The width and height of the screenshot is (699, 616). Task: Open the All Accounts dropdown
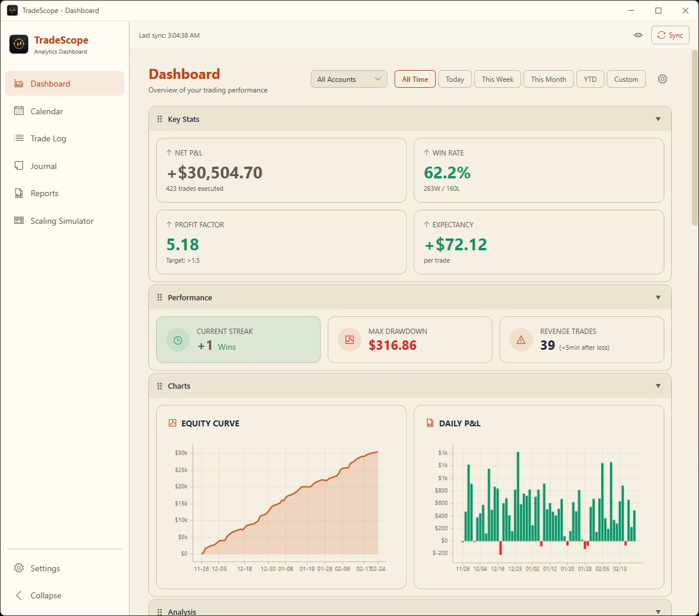(x=349, y=80)
